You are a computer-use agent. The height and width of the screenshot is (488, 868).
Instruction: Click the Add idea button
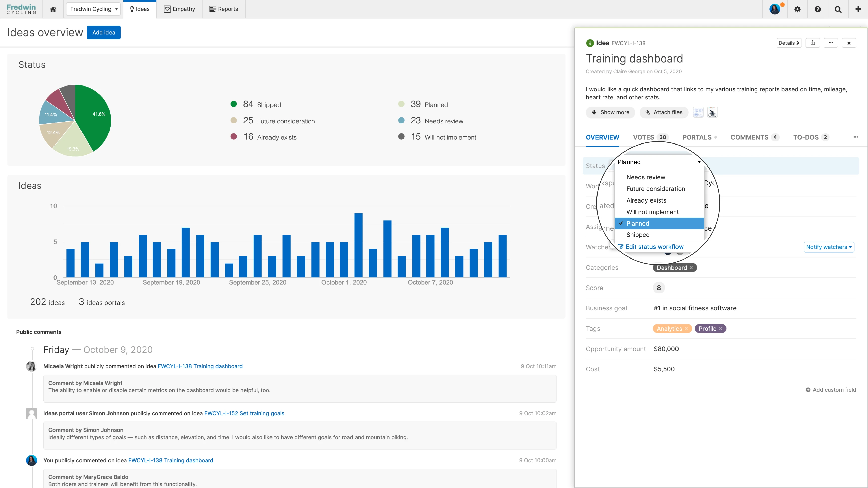[103, 32]
